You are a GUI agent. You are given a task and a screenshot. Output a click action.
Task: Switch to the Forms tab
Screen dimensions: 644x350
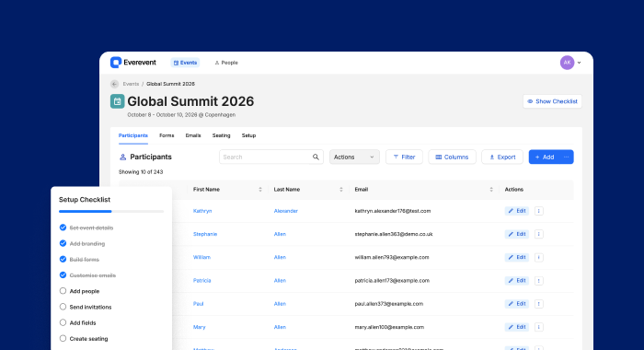click(x=167, y=135)
